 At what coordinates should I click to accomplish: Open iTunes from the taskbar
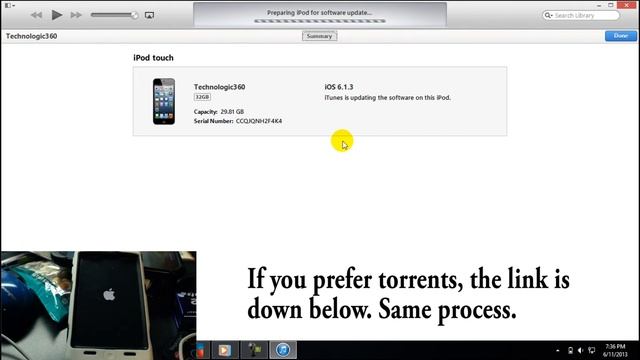click(283, 350)
